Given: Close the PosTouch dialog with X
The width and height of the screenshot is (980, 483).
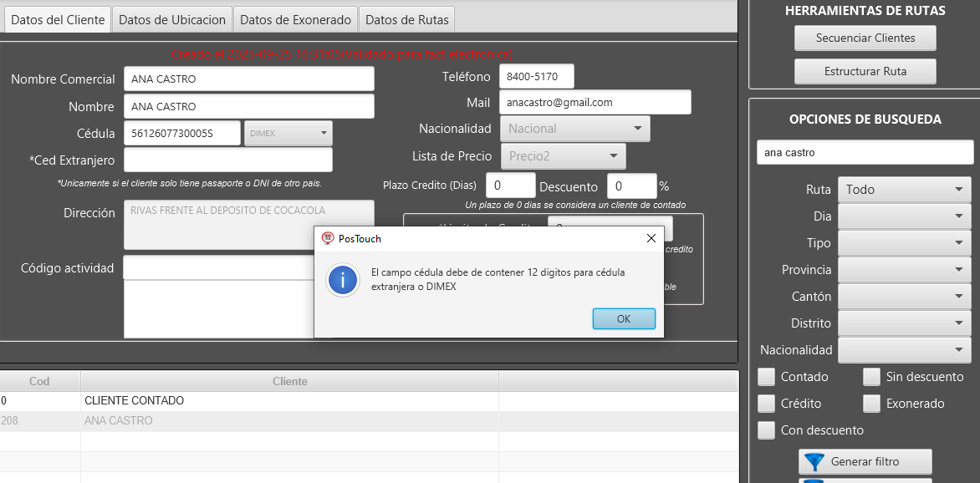Looking at the screenshot, I should coord(651,238).
